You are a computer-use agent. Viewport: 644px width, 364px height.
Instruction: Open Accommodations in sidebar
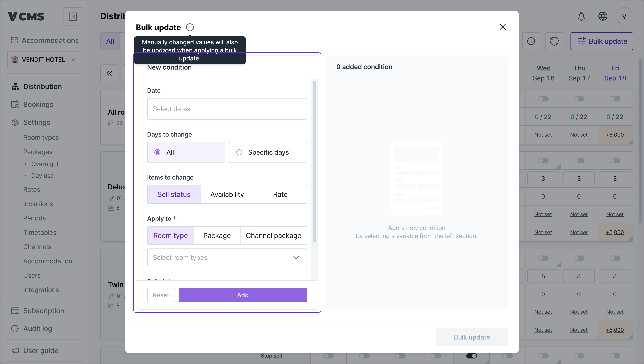45,40
